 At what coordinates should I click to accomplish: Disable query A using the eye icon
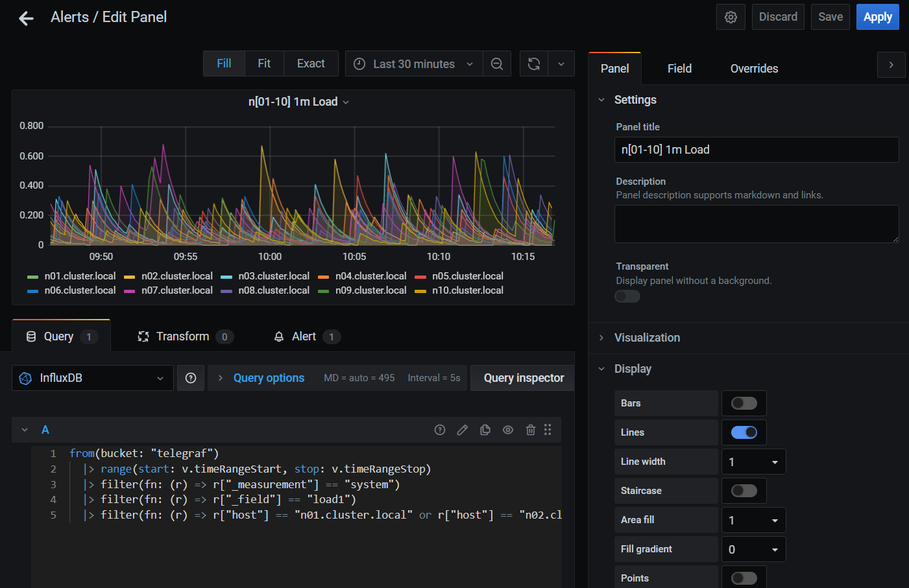click(507, 430)
